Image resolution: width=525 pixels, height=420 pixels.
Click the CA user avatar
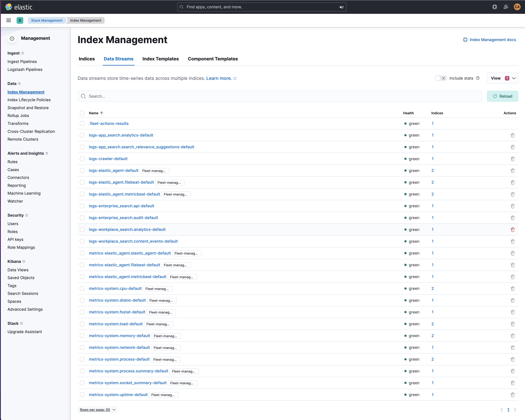click(517, 7)
